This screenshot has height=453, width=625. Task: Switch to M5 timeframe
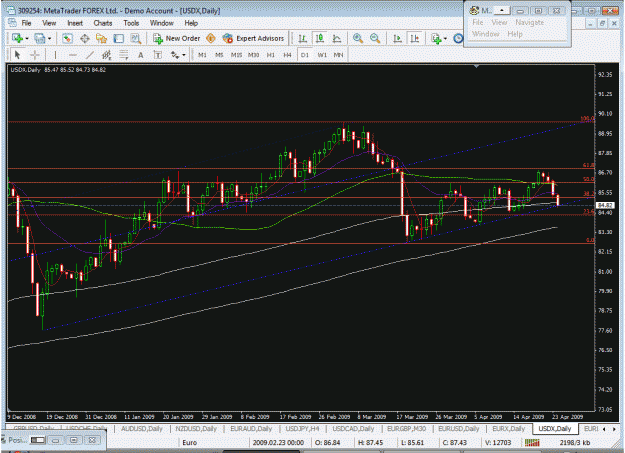219,55
